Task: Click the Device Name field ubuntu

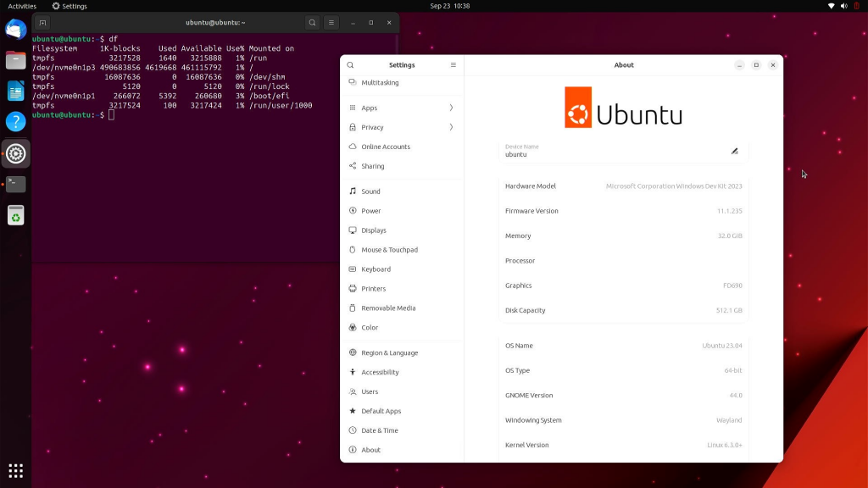Action: tap(623, 151)
